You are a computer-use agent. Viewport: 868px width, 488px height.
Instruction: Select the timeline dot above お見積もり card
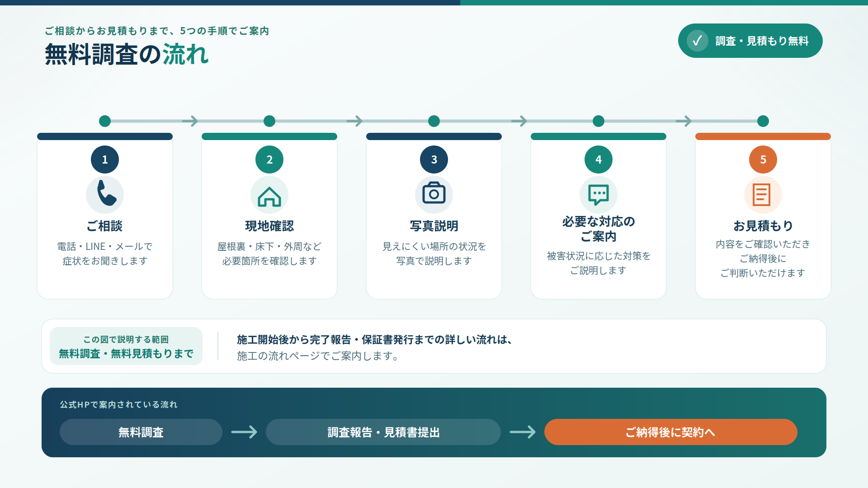pyautogui.click(x=763, y=121)
